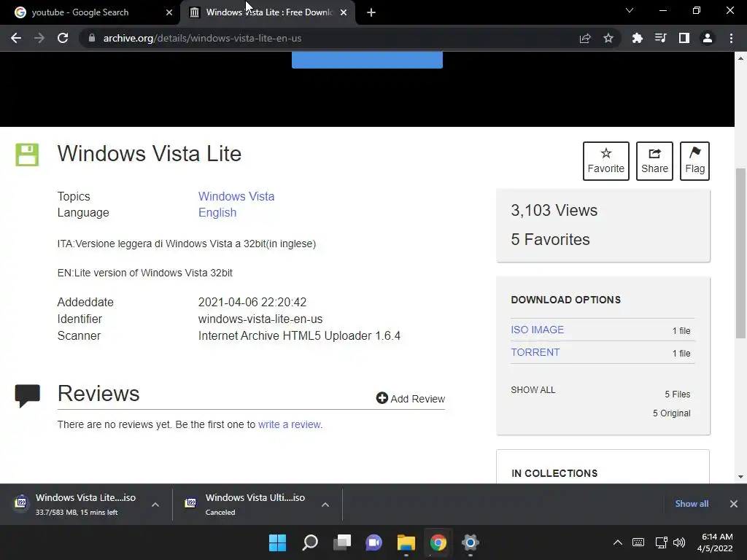
Task: Switch to youtube Google Search tab
Action: pos(90,12)
